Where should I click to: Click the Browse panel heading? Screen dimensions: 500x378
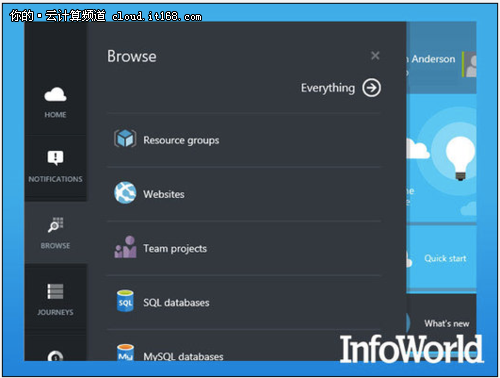click(x=132, y=56)
